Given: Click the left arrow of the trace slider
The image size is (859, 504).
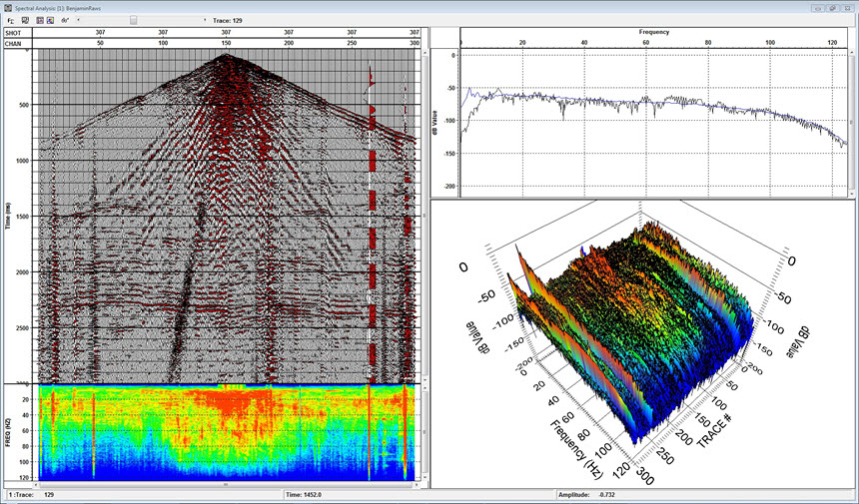Looking at the screenshot, I should [78, 20].
